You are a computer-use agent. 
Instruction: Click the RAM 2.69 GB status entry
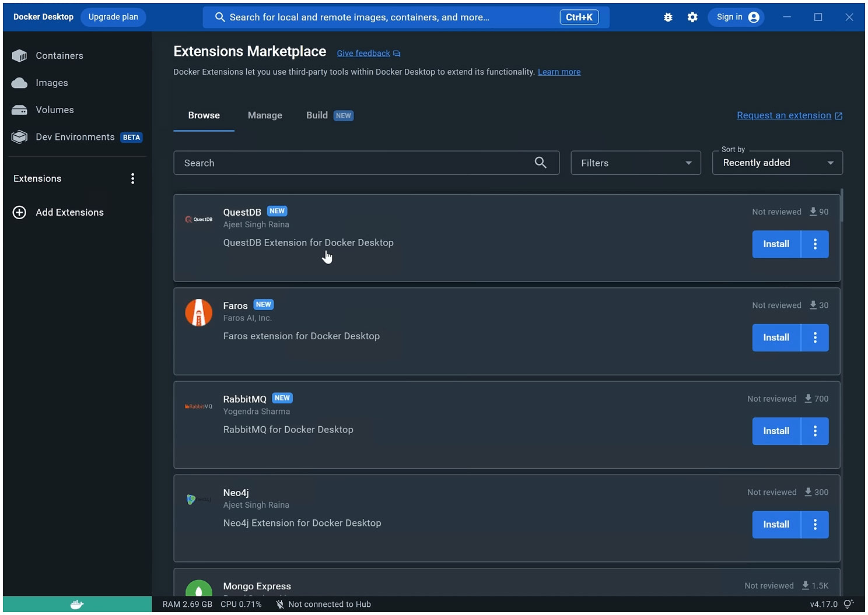click(x=187, y=605)
